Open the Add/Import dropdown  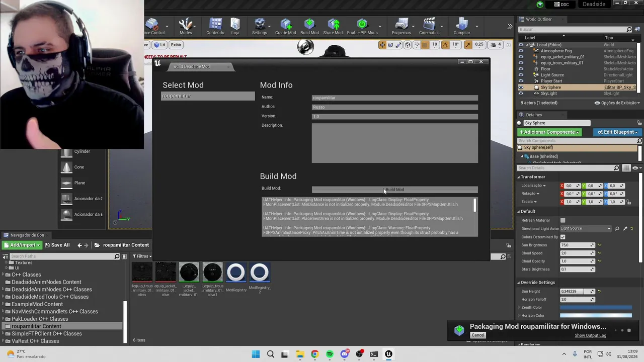click(x=22, y=245)
